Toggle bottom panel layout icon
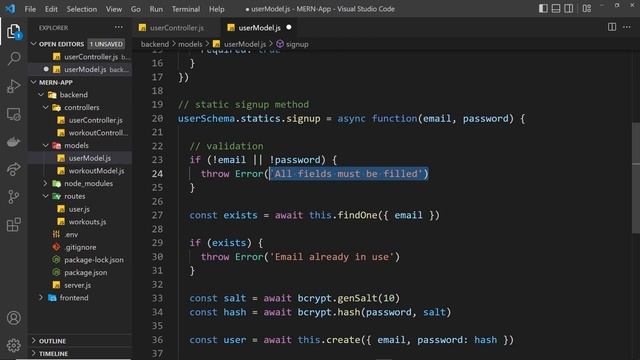640x360 pixels. click(x=556, y=9)
